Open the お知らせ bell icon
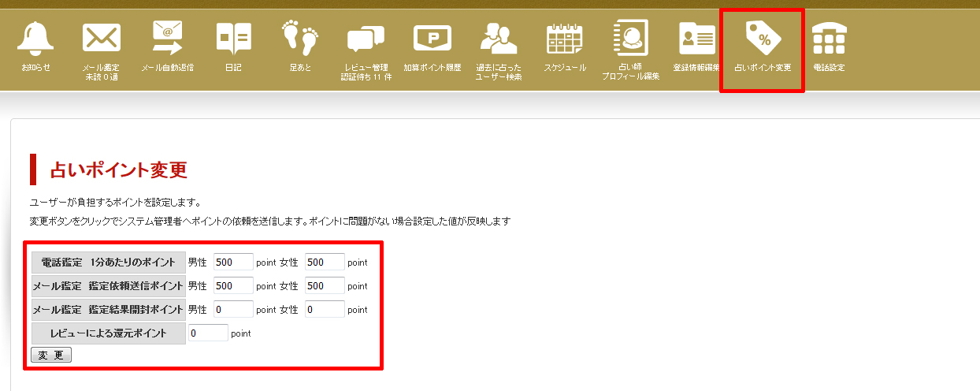 36,38
